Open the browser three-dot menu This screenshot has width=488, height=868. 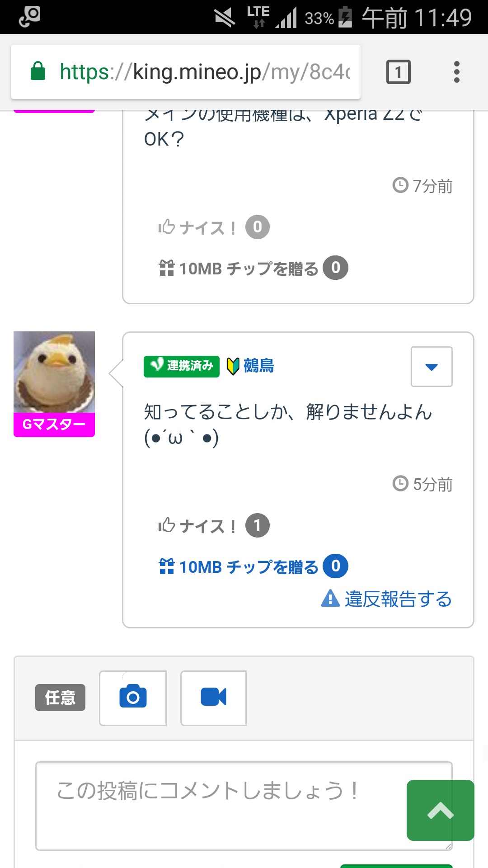[456, 72]
